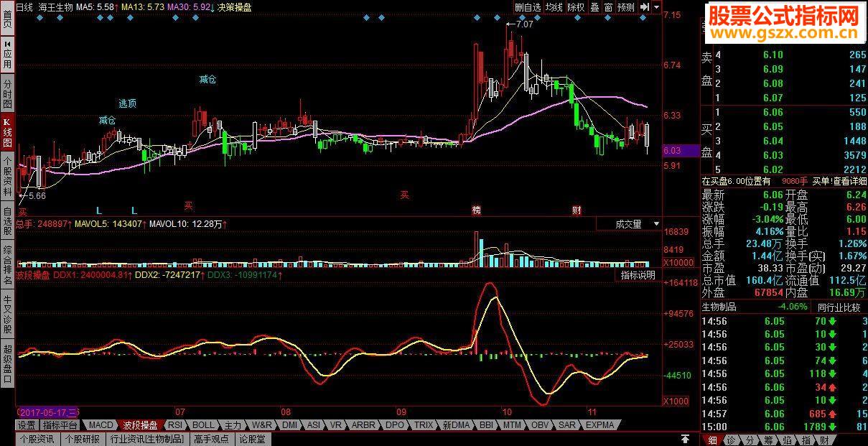Click the 决策操盘 indicator label

(235, 7)
